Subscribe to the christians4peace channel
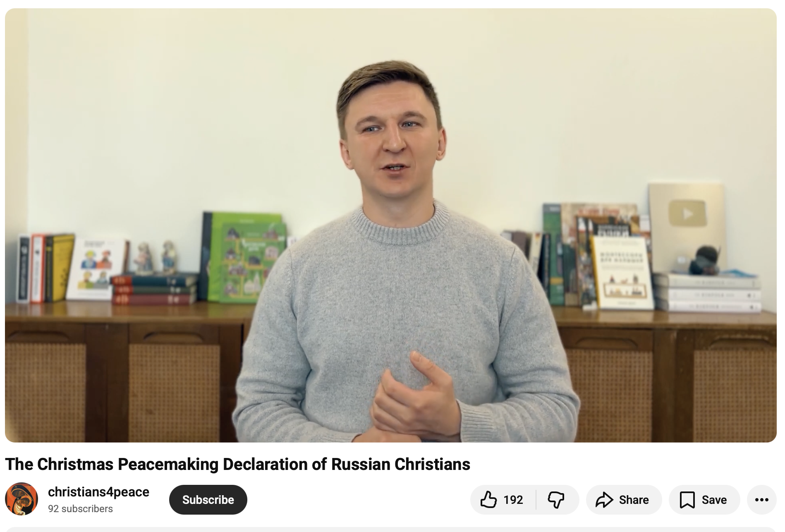 [x=208, y=500]
